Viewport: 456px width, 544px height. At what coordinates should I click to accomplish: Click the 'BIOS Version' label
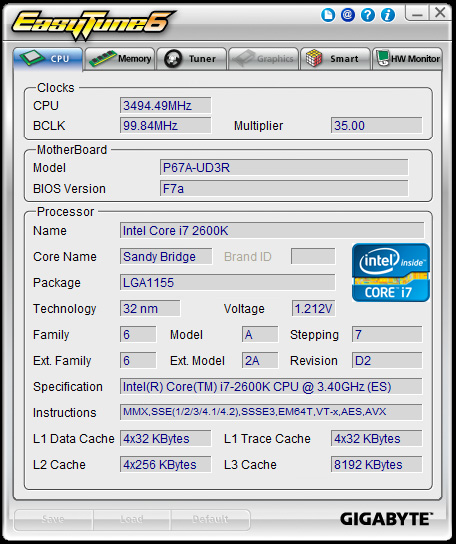click(x=69, y=189)
